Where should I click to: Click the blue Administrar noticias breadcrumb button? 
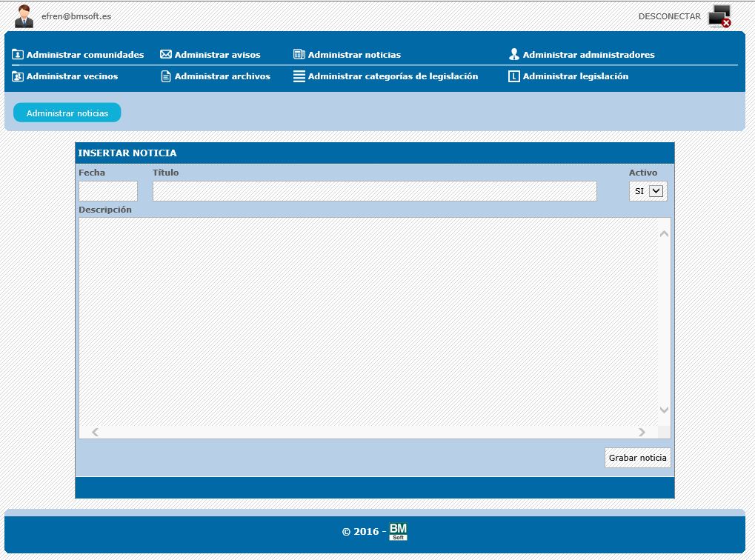(x=67, y=113)
